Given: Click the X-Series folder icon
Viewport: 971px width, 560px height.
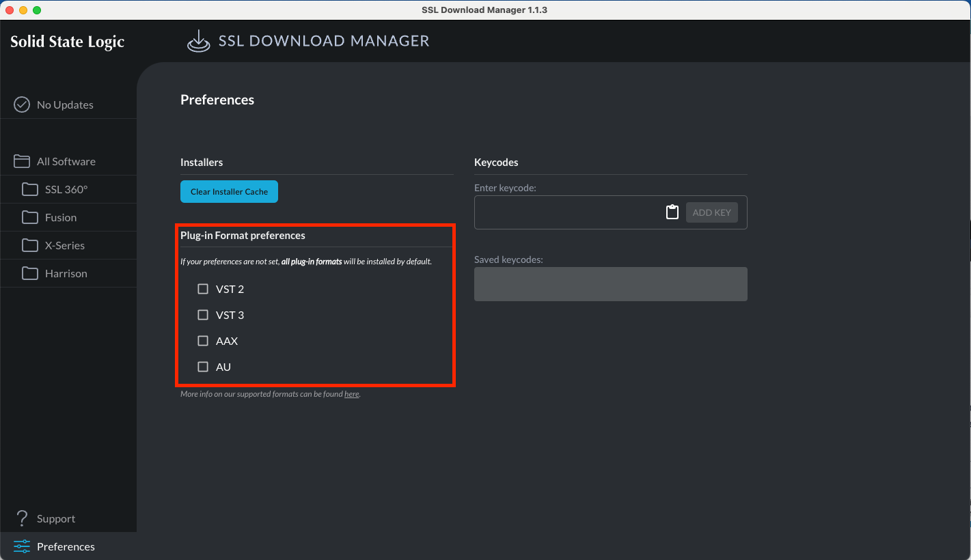Looking at the screenshot, I should (30, 245).
